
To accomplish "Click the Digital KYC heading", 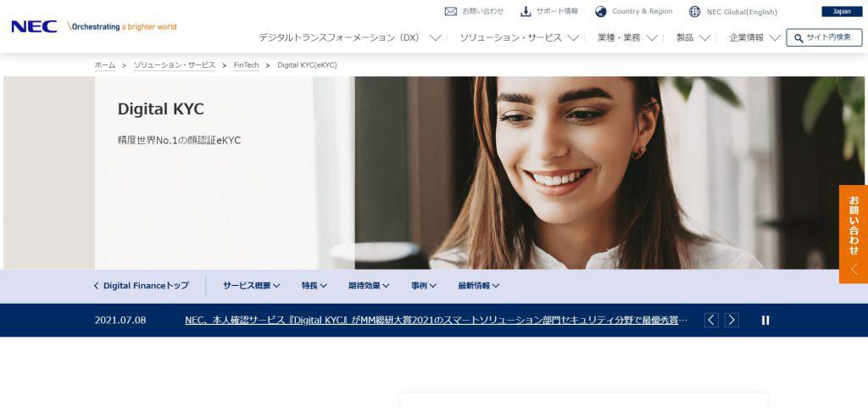I will click(x=160, y=109).
